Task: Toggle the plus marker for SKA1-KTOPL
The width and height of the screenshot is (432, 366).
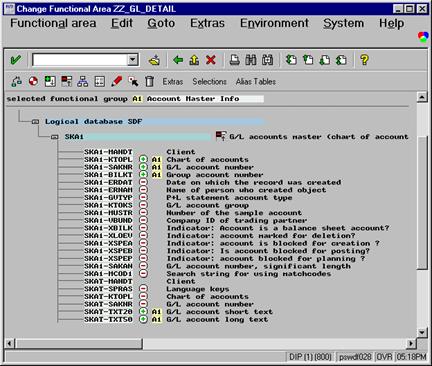Action: click(x=143, y=159)
